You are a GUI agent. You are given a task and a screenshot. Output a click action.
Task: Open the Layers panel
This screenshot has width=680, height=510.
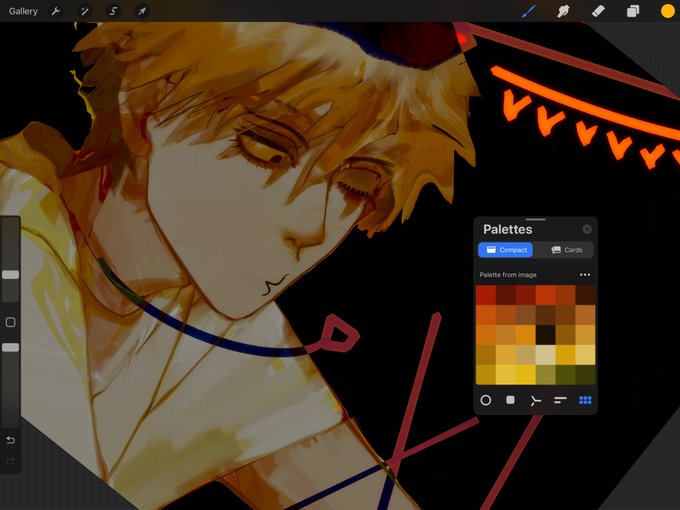pyautogui.click(x=633, y=11)
